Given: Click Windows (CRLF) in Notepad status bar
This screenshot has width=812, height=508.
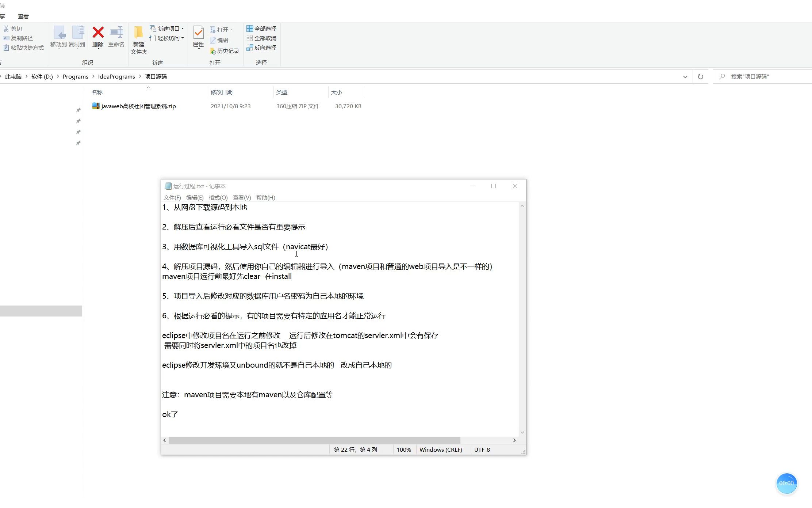Looking at the screenshot, I should tap(441, 450).
